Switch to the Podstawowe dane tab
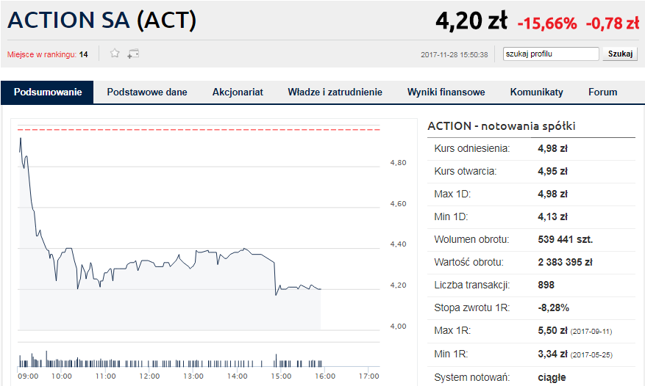Viewport: 645px width, 386px height. point(147,92)
